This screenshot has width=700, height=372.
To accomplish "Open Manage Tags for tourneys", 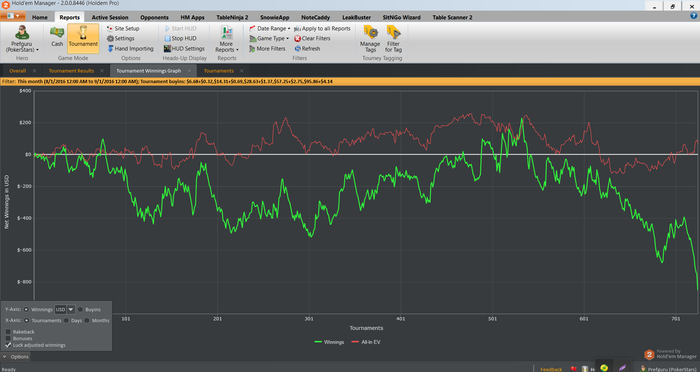I will 370,39.
